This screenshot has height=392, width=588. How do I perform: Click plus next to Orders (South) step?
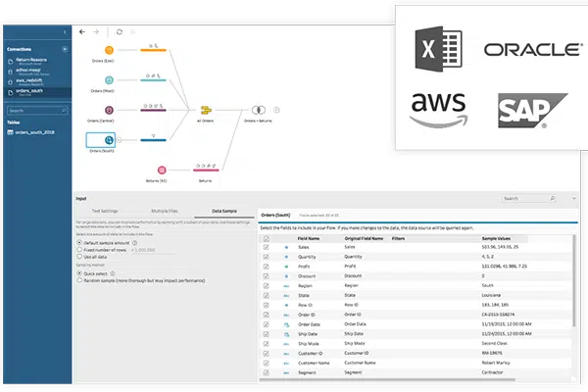click(x=119, y=140)
